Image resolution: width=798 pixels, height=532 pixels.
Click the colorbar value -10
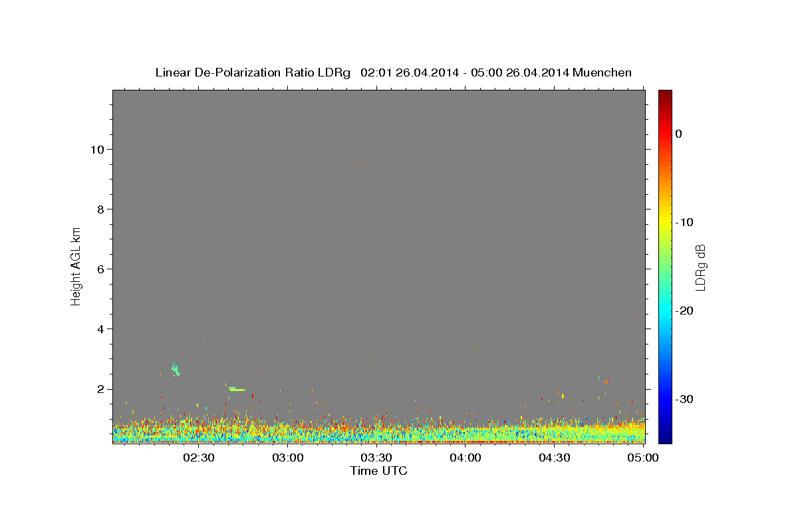click(x=685, y=222)
